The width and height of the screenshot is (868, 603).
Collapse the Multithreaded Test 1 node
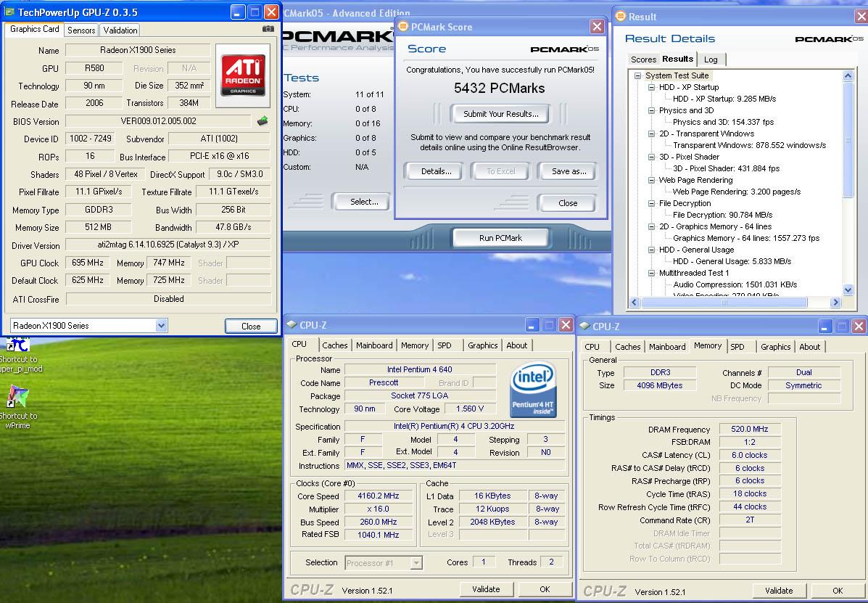[x=652, y=273]
